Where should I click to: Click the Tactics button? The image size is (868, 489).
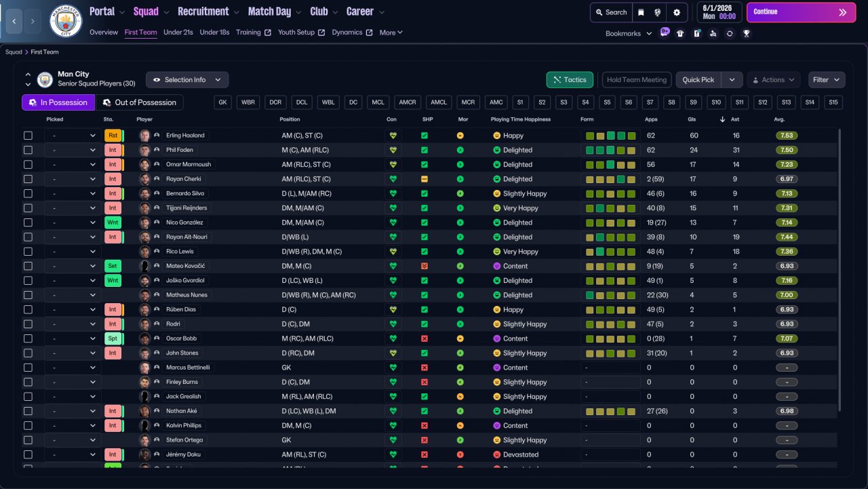570,80
